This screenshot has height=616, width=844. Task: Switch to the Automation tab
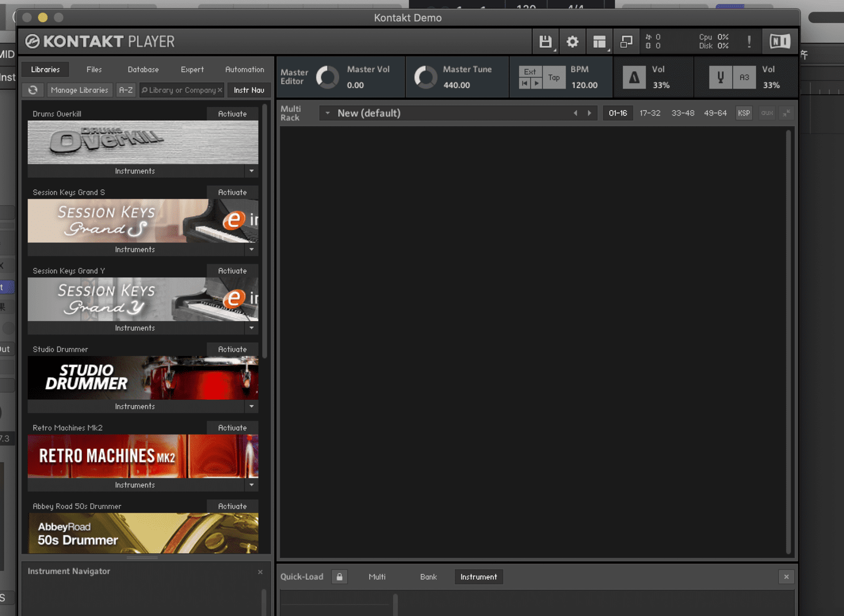245,70
